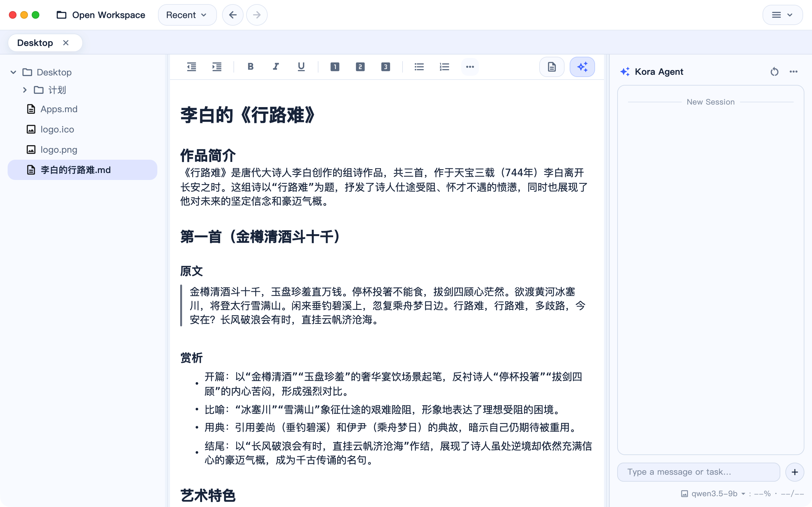This screenshot has width=812, height=507.
Task: Decrease indent of the current paragraph
Action: (192, 67)
